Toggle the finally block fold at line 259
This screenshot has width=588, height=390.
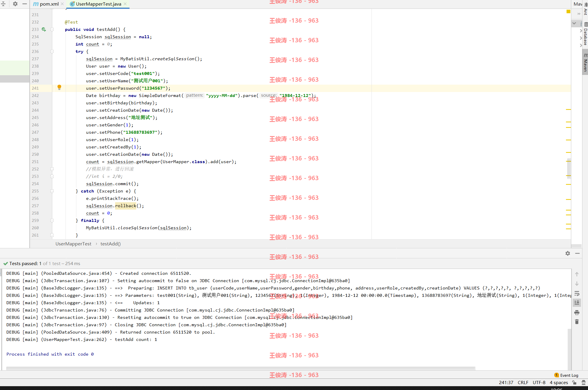click(x=52, y=220)
